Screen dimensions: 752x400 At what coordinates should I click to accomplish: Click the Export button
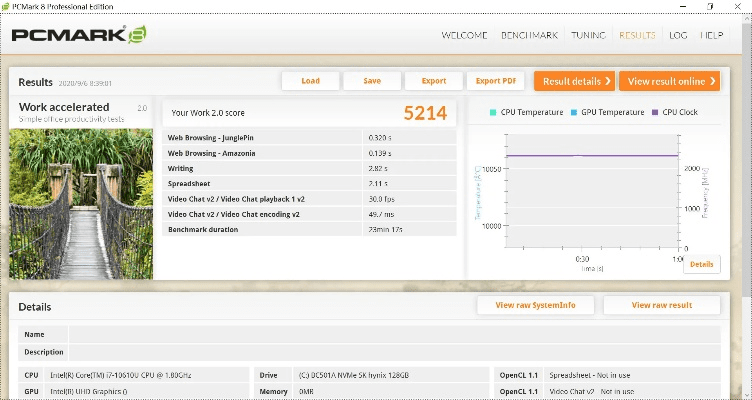coord(434,81)
